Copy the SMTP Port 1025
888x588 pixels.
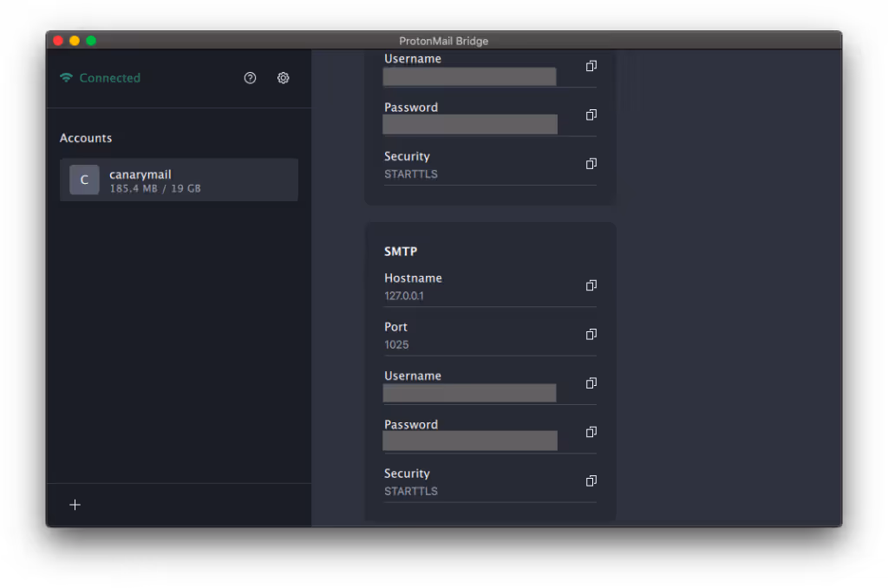pyautogui.click(x=591, y=334)
